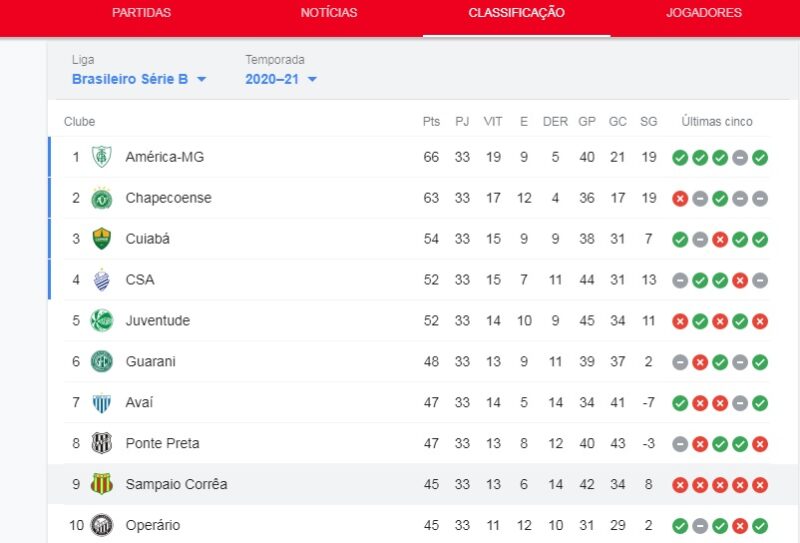Click the CSA club crest
This screenshot has width=800, height=543.
tap(102, 280)
